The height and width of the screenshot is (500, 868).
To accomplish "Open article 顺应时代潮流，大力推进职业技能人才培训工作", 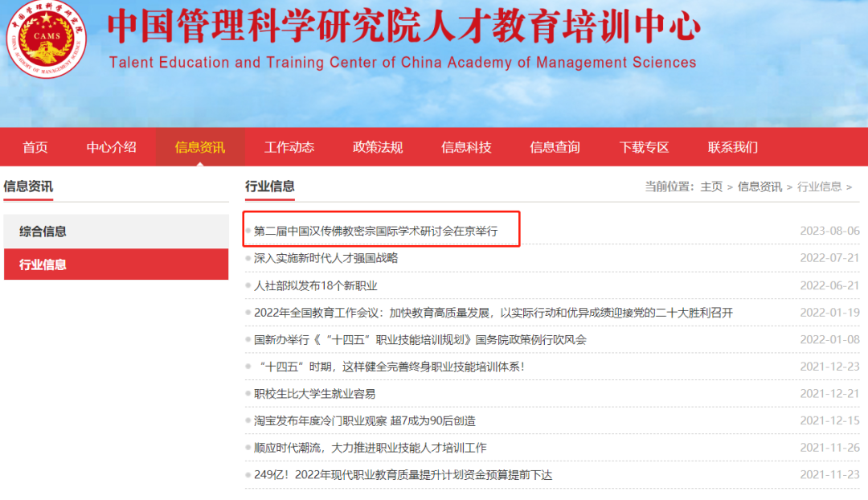I will (x=371, y=448).
